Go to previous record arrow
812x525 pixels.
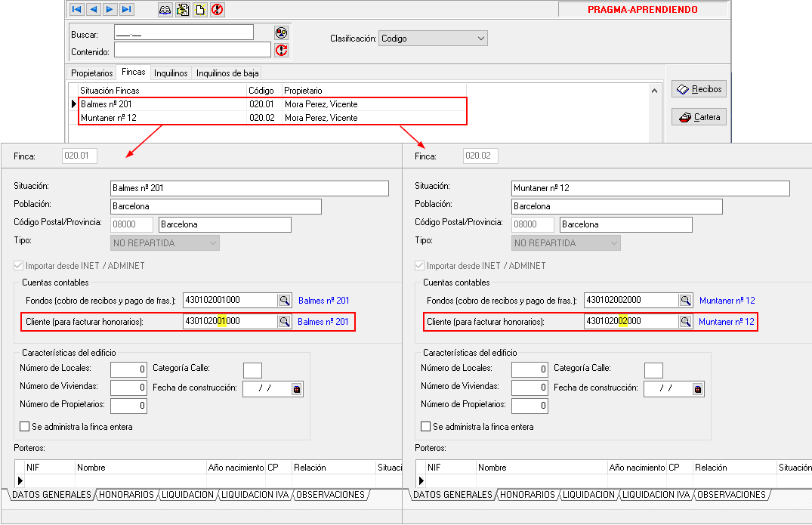(x=93, y=9)
